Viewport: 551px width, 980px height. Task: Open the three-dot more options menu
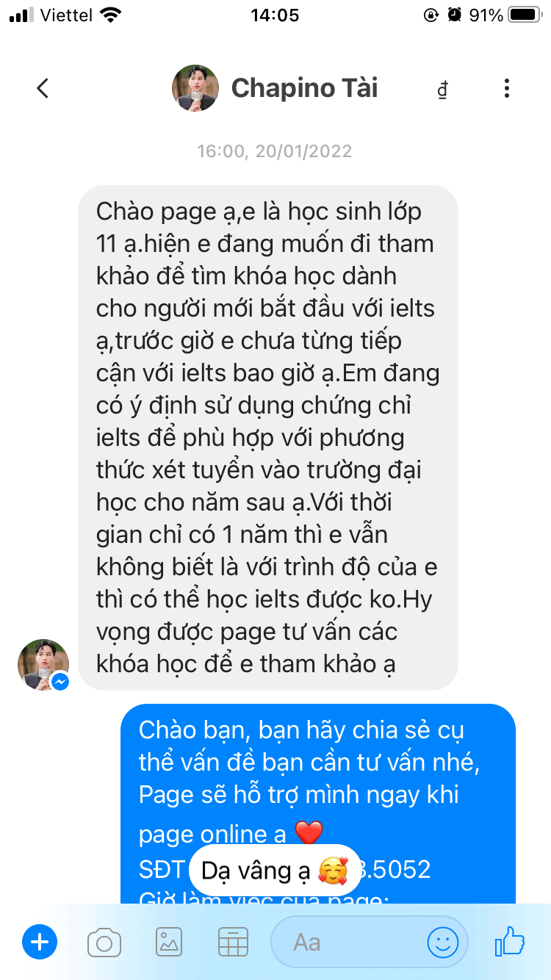(x=506, y=89)
